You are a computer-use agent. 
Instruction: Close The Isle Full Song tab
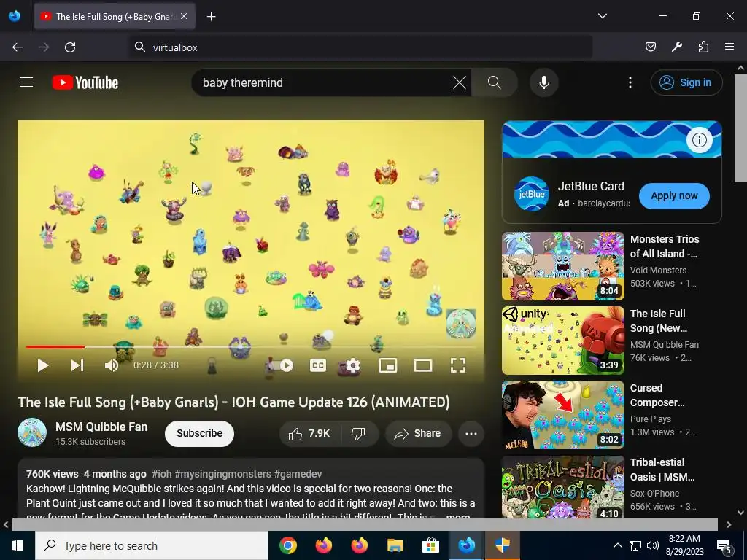pos(184,17)
